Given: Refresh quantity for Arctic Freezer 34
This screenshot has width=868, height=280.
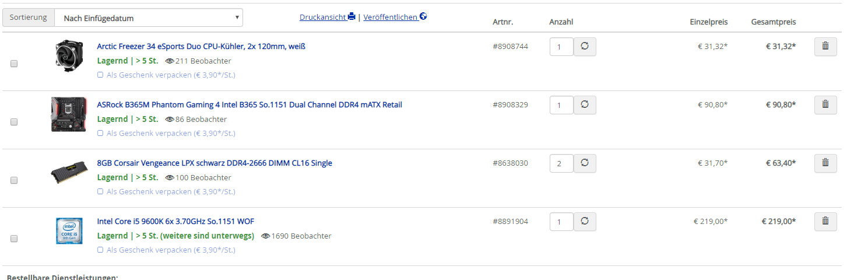Looking at the screenshot, I should pyautogui.click(x=585, y=47).
